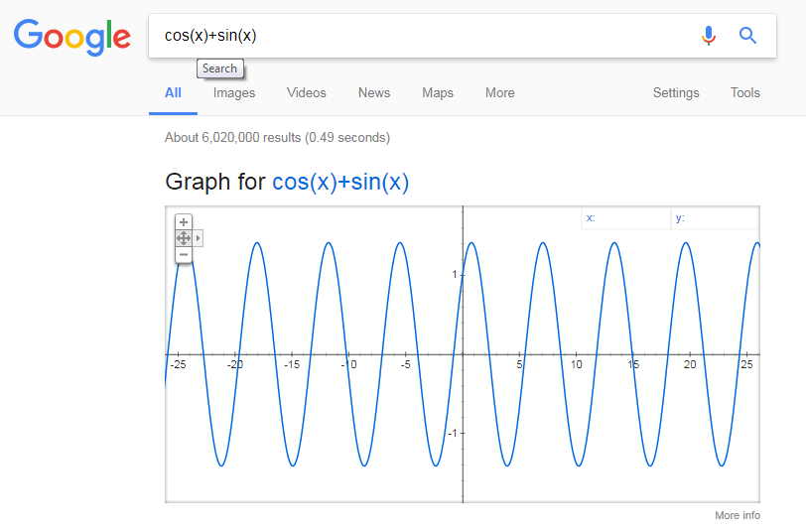Go to the News tab

coord(374,93)
